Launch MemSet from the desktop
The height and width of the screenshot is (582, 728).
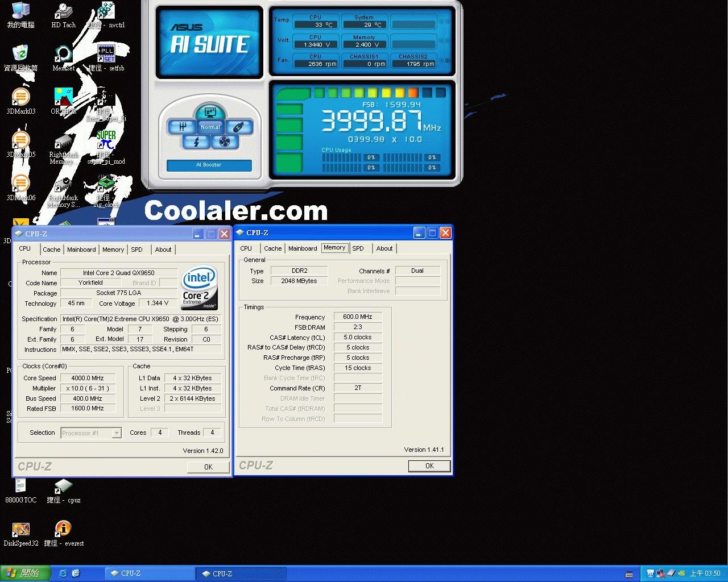[x=63, y=57]
